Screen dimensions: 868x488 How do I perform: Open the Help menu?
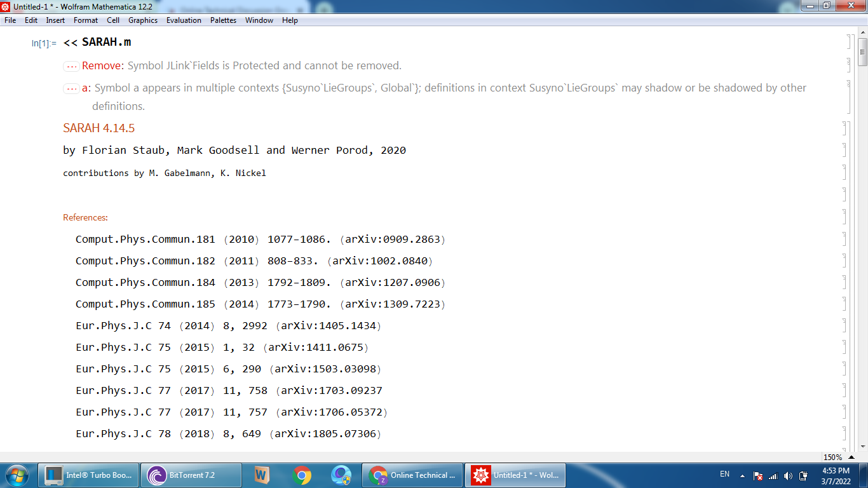(290, 20)
